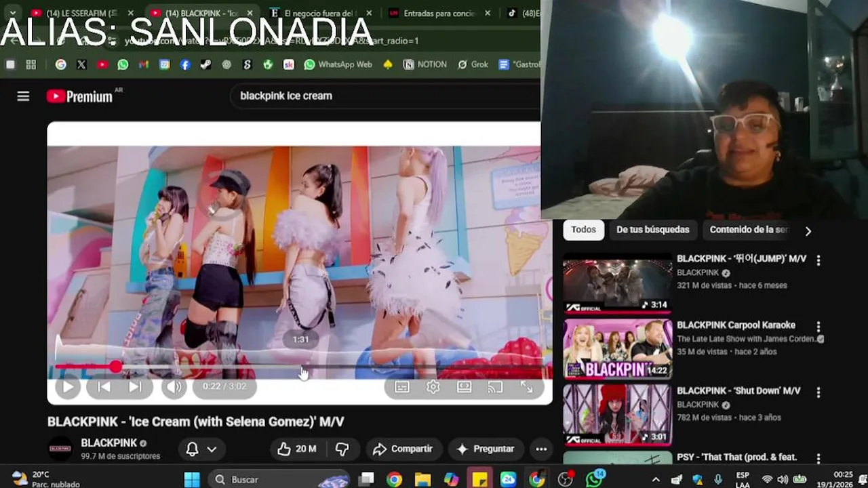Open the Windows Start menu
Image resolution: width=868 pixels, height=488 pixels.
pos(192,479)
